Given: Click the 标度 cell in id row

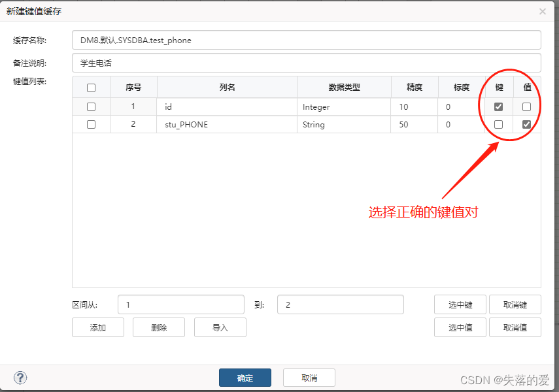Looking at the screenshot, I should tap(462, 106).
